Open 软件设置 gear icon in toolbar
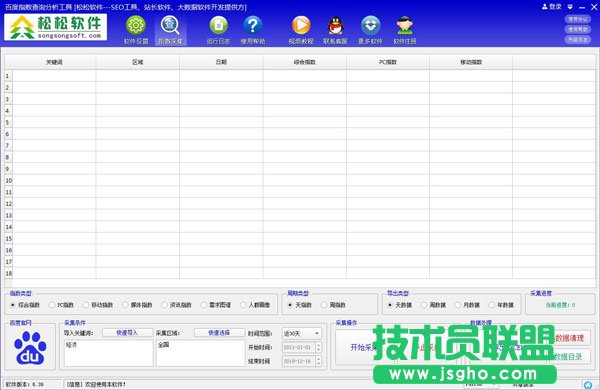Image resolution: width=600 pixels, height=390 pixels. tap(136, 26)
